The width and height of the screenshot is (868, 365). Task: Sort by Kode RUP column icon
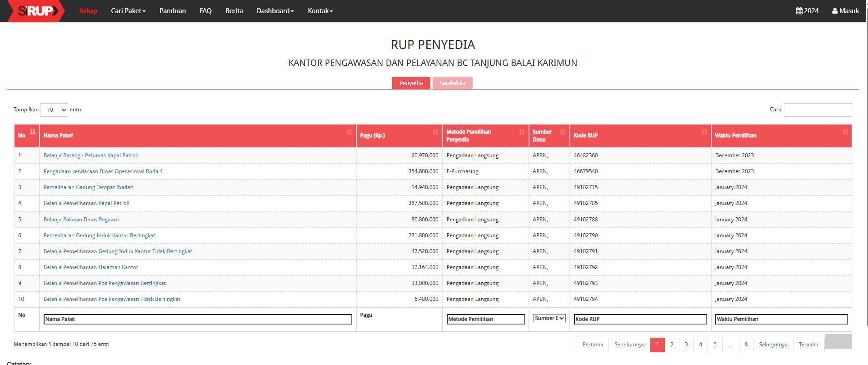click(704, 132)
